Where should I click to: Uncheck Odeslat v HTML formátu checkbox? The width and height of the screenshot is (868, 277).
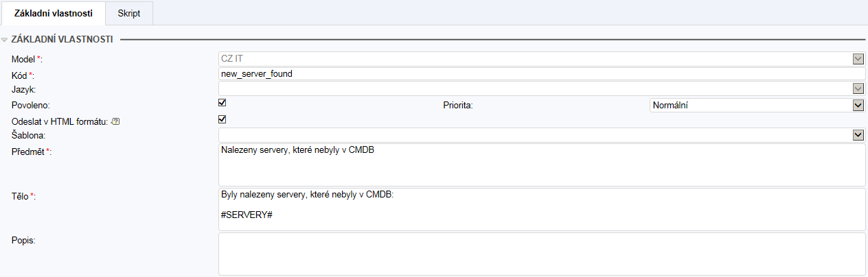pos(222,119)
